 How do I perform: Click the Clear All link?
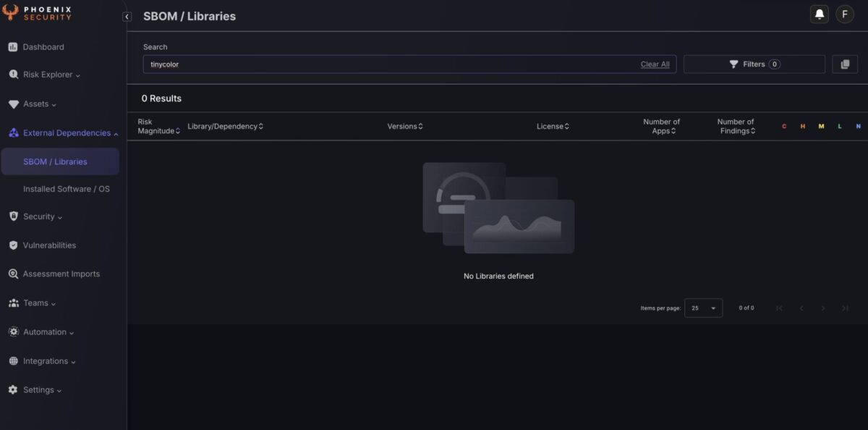(655, 64)
